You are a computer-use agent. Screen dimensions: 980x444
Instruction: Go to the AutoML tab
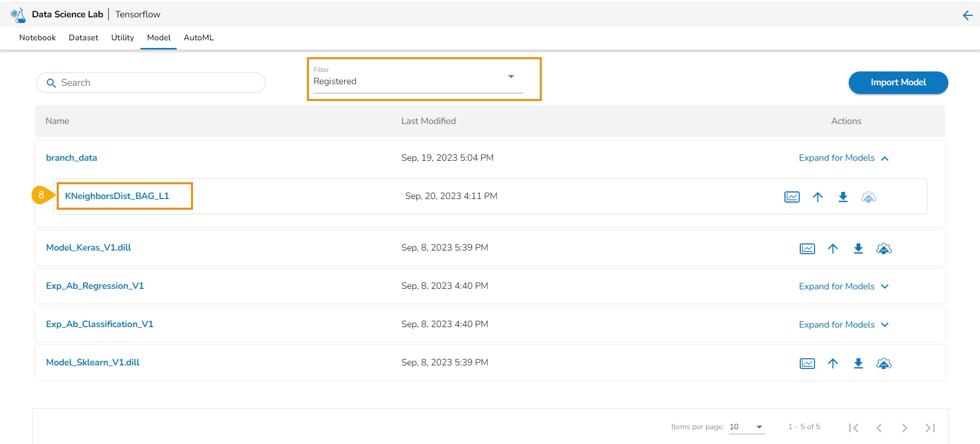[x=199, y=38]
